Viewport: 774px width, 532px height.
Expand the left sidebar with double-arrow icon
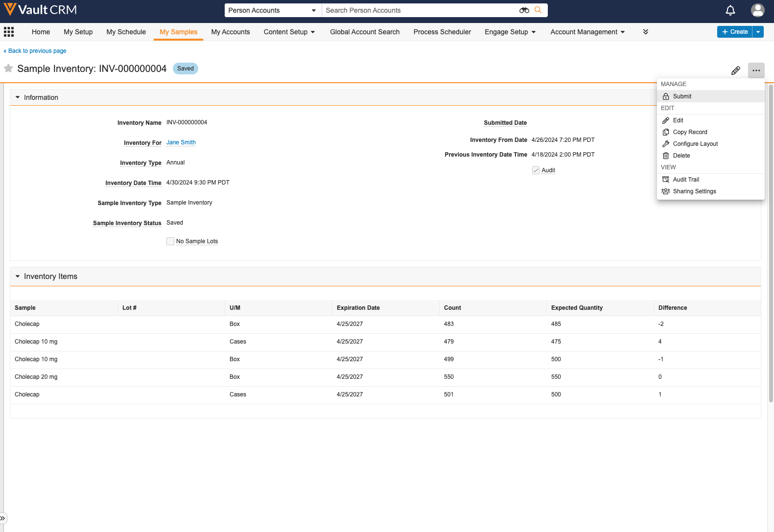pos(3,518)
